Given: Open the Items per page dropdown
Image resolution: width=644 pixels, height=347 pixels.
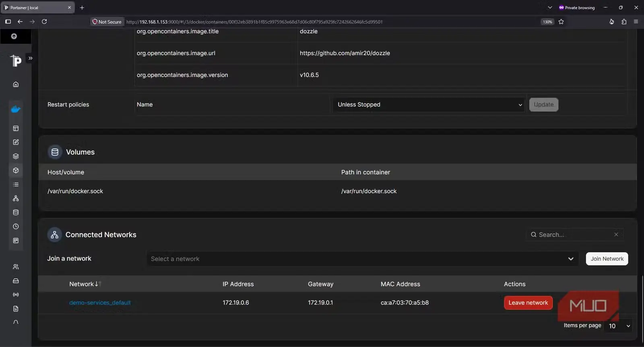Looking at the screenshot, I should click(619, 326).
